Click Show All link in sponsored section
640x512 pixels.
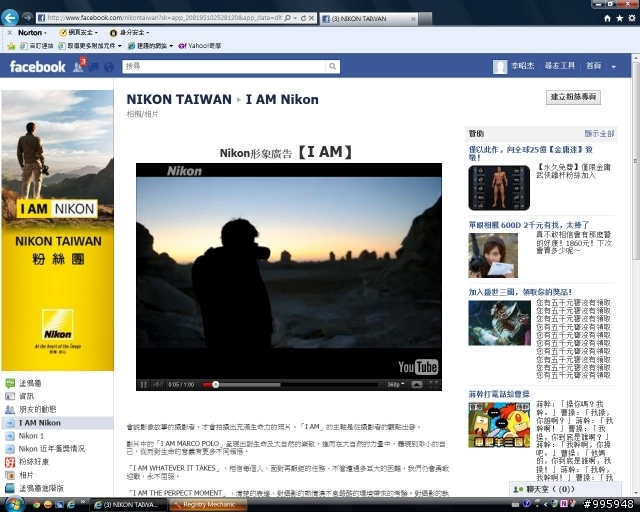(599, 134)
